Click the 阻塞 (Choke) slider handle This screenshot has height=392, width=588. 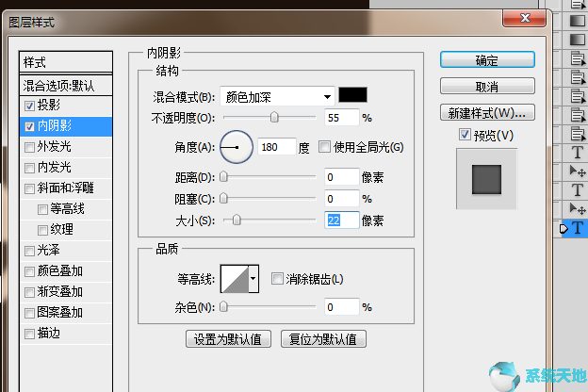[x=223, y=198]
